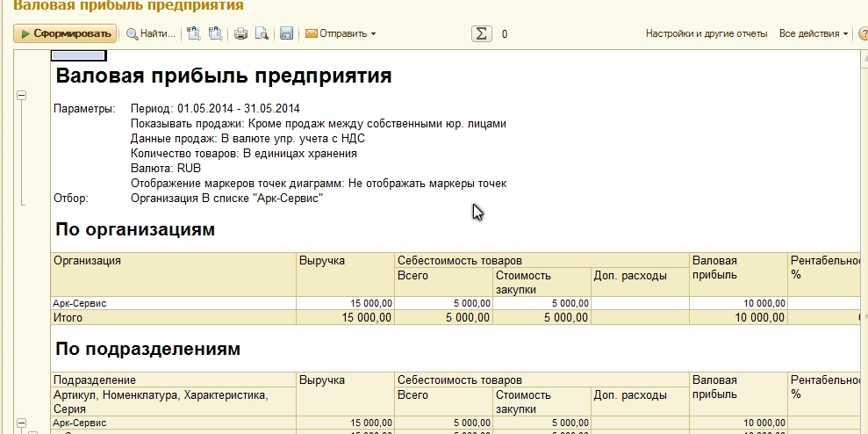868x434 pixels.
Task: Print the report using printer icon
Action: [240, 34]
